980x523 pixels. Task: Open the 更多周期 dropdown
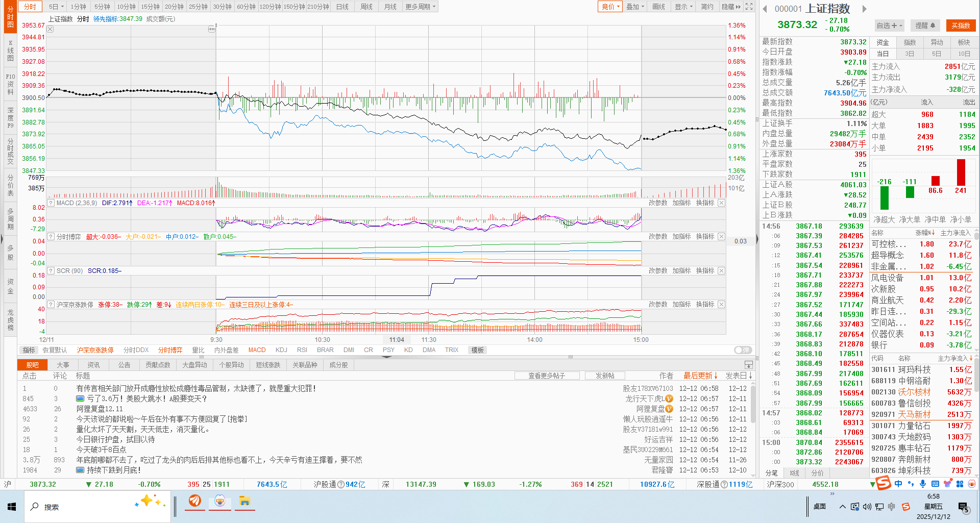click(x=421, y=7)
